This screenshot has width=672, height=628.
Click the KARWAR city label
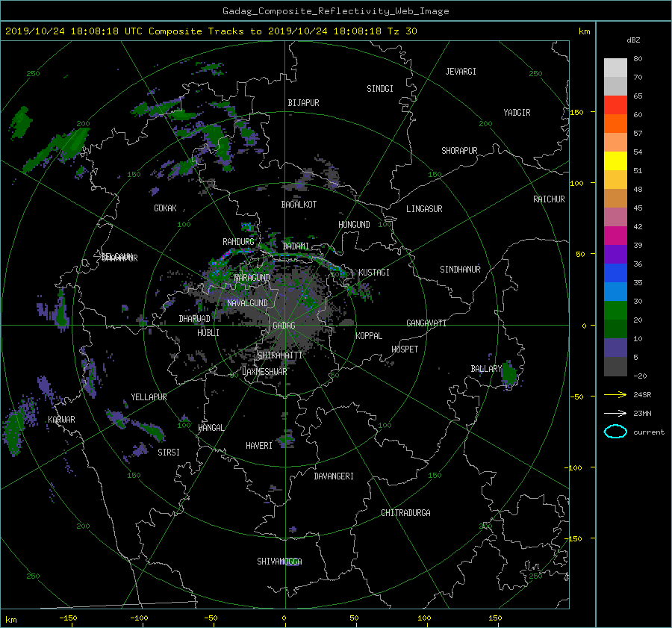click(62, 419)
